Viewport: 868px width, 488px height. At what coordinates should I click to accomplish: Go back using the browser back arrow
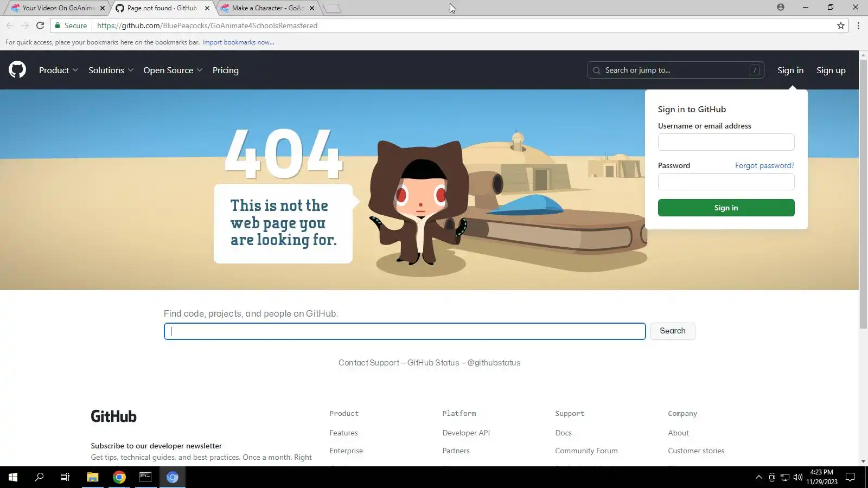10,25
